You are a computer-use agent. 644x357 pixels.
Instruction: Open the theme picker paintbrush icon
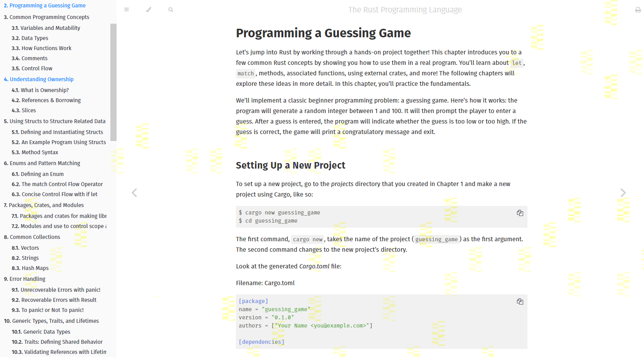tap(148, 10)
